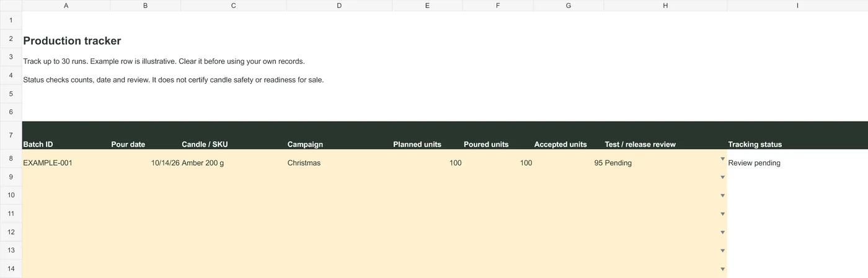The width and height of the screenshot is (868, 278).
Task: Select the '10/14/26' pour date cell
Action: point(146,159)
